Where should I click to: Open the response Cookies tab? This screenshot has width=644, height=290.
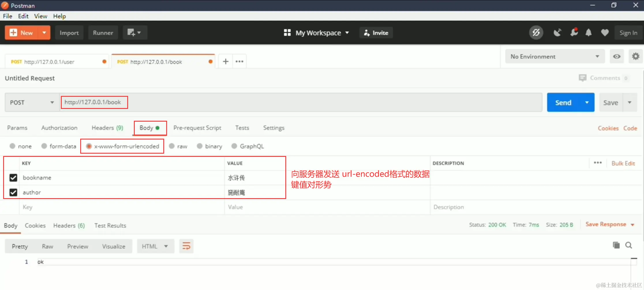tap(35, 226)
